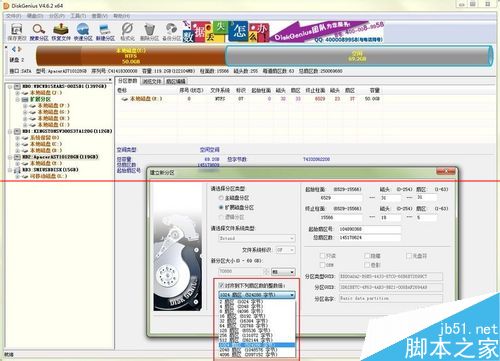Click the extended partition (扩展分区) icon in tree
Image resolution: width=500 pixels, height=361 pixels.
click(x=25, y=99)
